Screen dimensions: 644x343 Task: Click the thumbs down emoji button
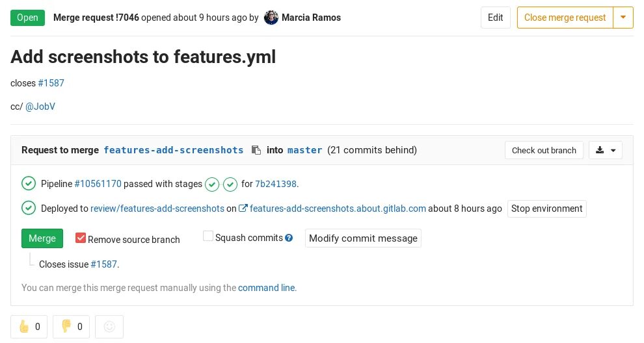(72, 327)
